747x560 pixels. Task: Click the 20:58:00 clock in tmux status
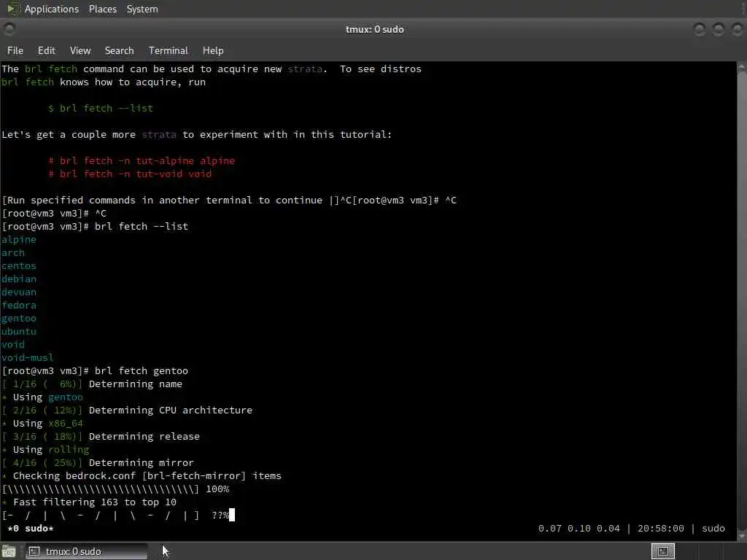click(x=660, y=529)
